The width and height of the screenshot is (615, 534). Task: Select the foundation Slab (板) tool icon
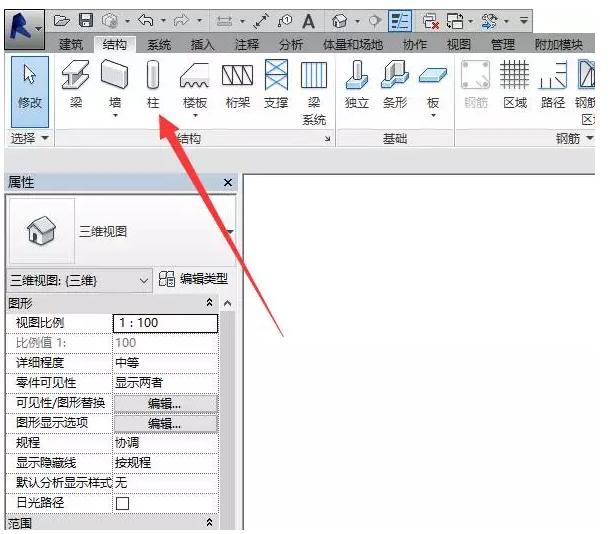(x=433, y=75)
